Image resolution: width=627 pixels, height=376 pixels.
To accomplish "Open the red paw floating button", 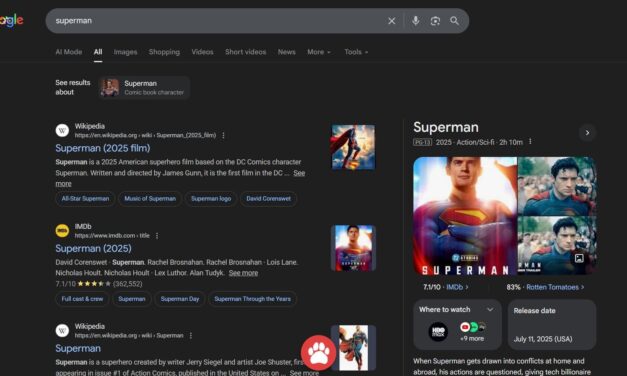I will (319, 352).
